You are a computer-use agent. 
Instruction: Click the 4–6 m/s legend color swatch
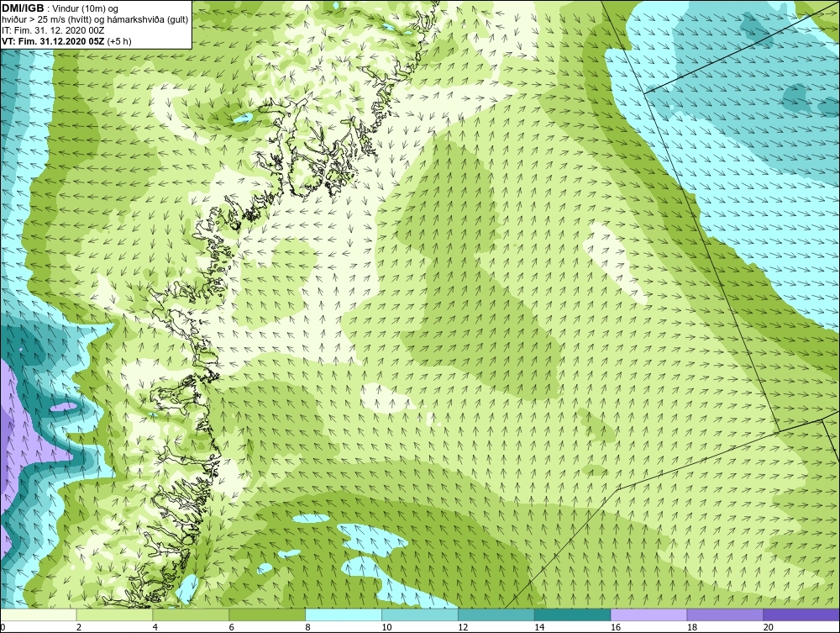pyautogui.click(x=191, y=615)
